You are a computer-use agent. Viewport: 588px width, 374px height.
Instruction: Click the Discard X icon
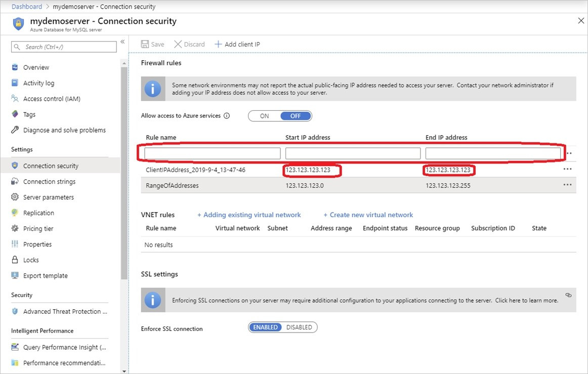point(178,44)
